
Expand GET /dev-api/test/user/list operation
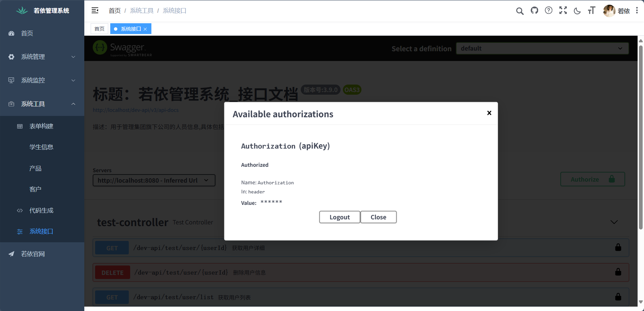[x=361, y=297]
